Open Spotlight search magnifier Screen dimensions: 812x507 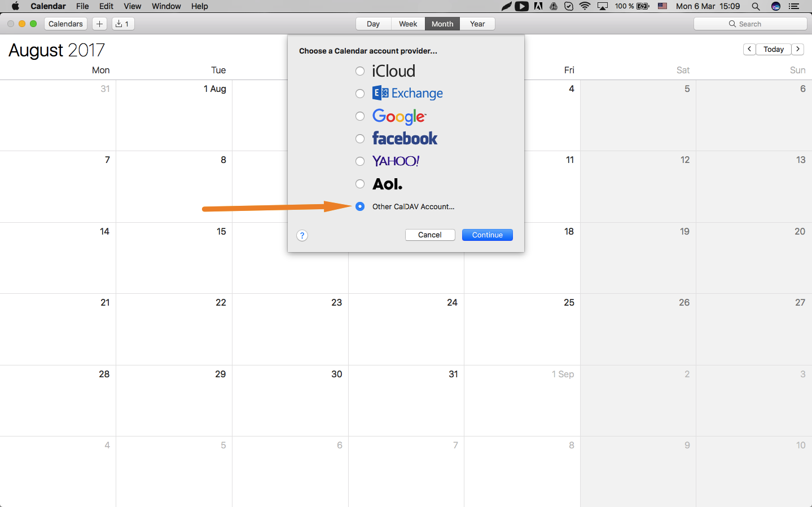tap(756, 6)
